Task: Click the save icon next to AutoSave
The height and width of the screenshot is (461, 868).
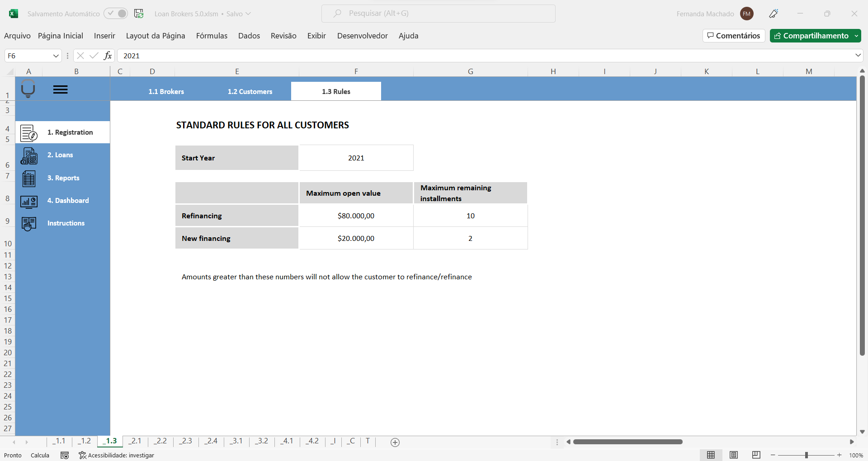Action: (139, 14)
